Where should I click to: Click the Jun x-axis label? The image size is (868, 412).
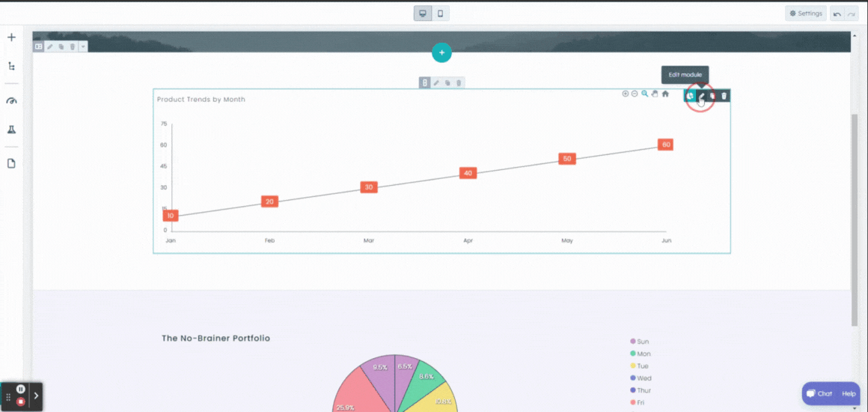(x=667, y=240)
